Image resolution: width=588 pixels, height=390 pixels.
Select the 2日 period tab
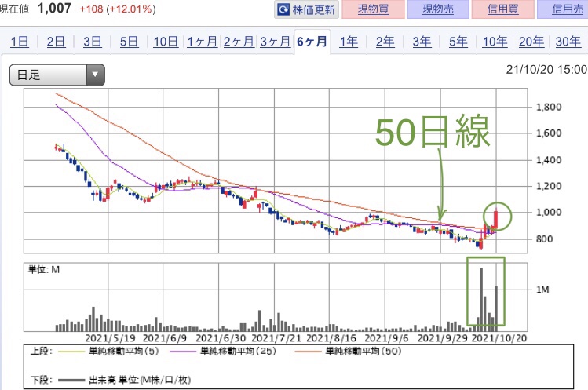click(x=56, y=42)
